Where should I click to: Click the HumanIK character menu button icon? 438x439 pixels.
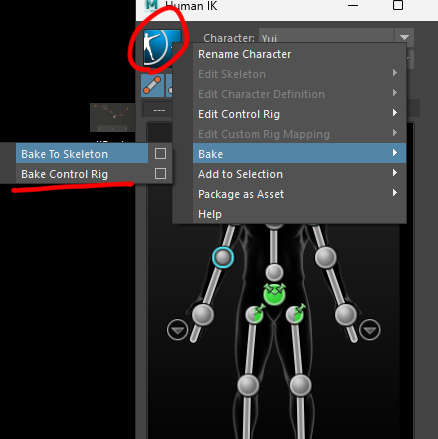coord(162,48)
